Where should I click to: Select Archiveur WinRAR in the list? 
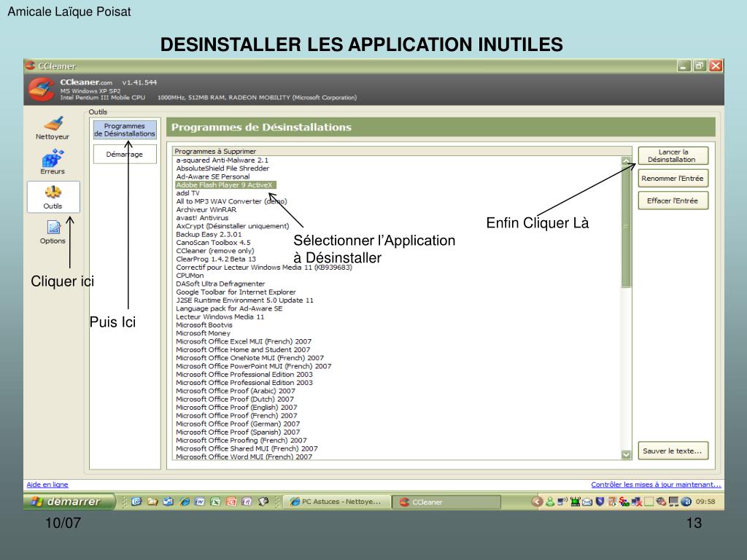point(206,209)
